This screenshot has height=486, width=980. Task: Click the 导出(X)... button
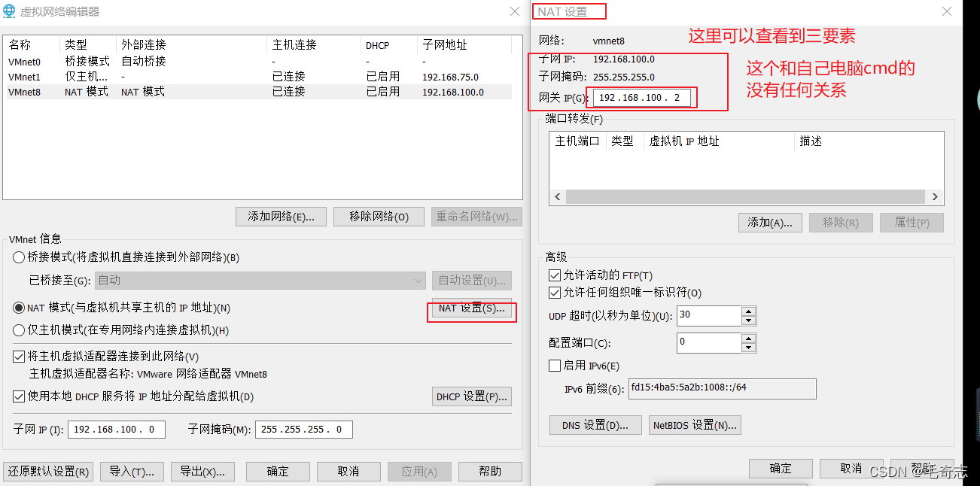tap(202, 472)
